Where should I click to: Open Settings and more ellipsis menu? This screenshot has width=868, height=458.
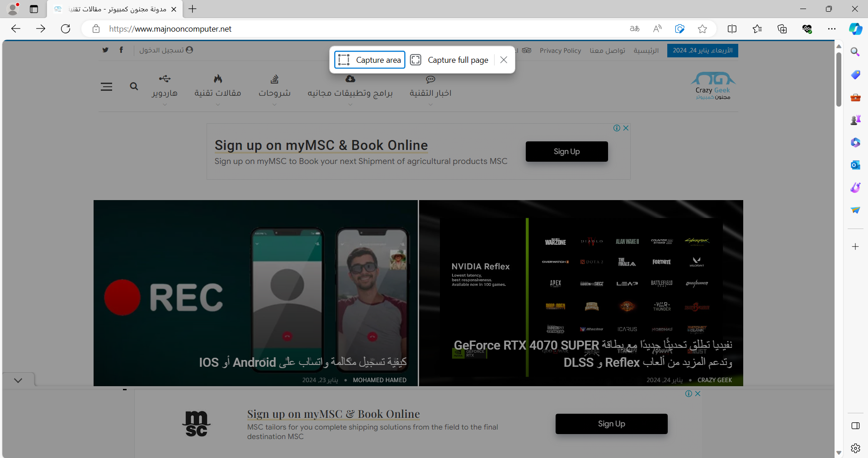point(832,29)
